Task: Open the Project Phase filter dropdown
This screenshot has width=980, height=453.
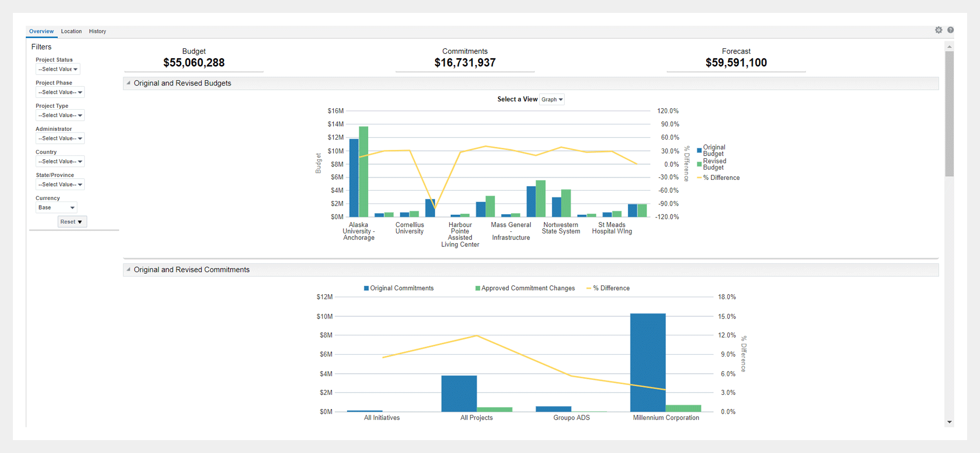Action: 60,92
